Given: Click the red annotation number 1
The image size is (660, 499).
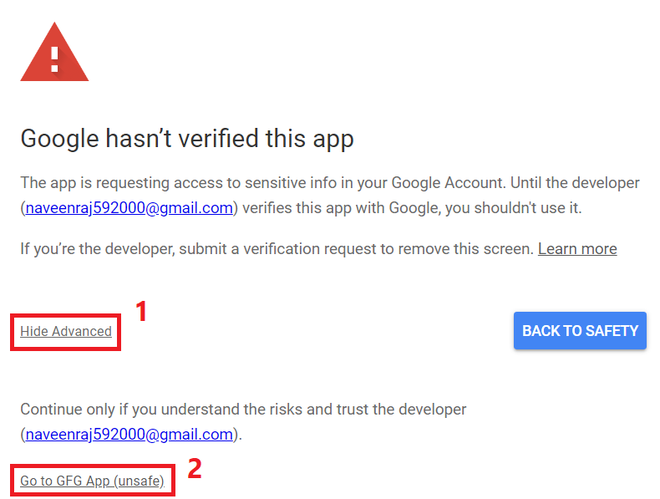Looking at the screenshot, I should click(x=141, y=312).
